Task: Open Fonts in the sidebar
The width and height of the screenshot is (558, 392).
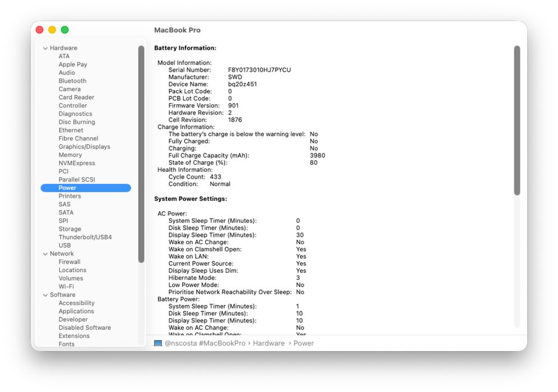Action: pyautogui.click(x=67, y=344)
